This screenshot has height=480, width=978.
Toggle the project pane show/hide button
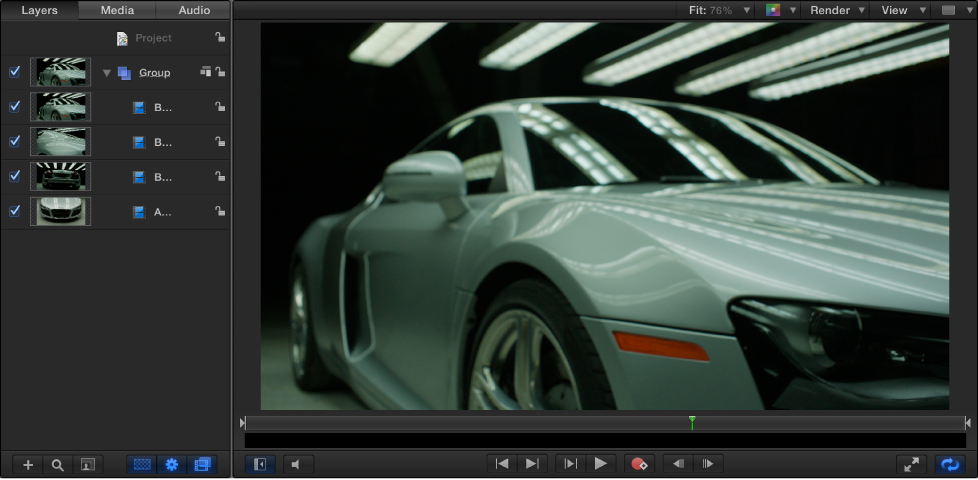tap(260, 464)
